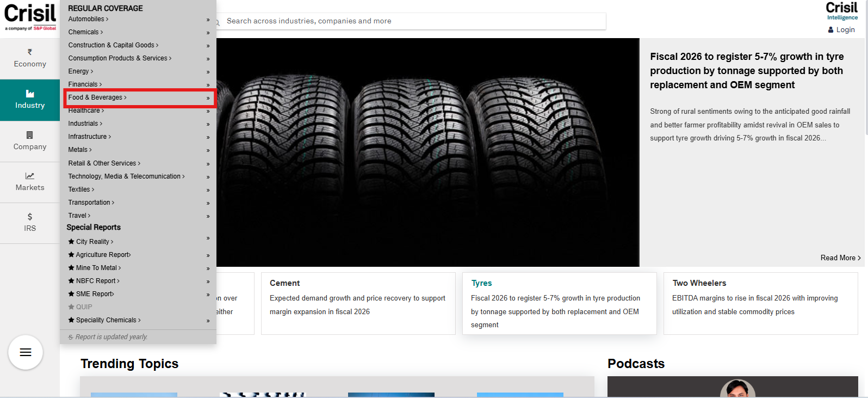Click Read More on tyre article
The height and width of the screenshot is (398, 868).
click(x=840, y=258)
